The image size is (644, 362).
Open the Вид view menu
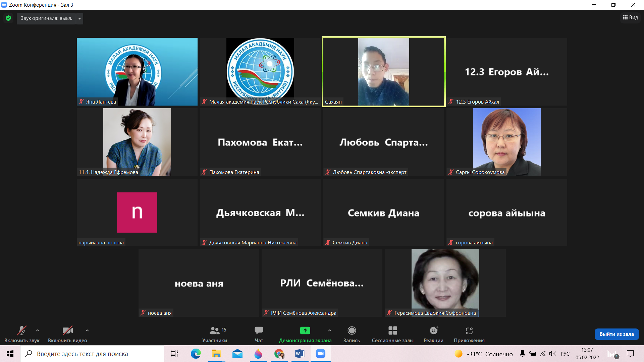[x=630, y=17]
